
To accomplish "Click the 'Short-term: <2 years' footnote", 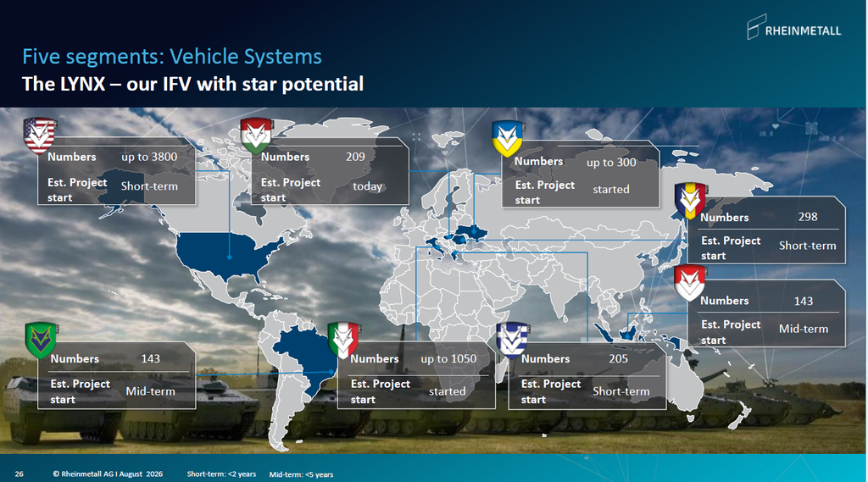I will (221, 474).
